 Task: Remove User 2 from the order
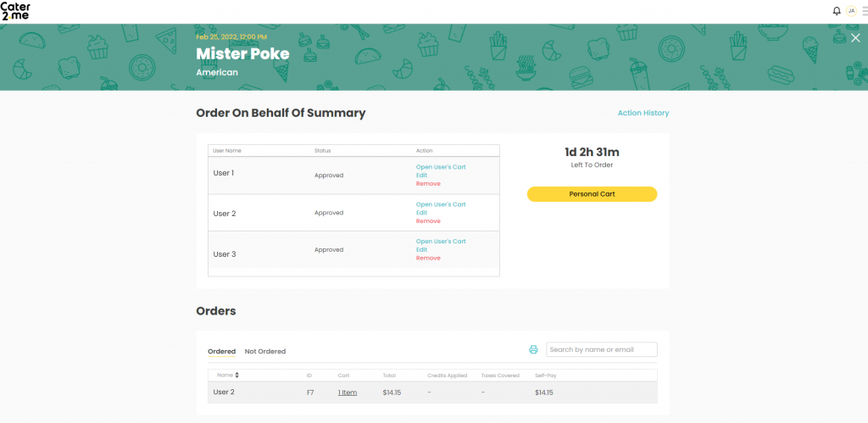428,221
